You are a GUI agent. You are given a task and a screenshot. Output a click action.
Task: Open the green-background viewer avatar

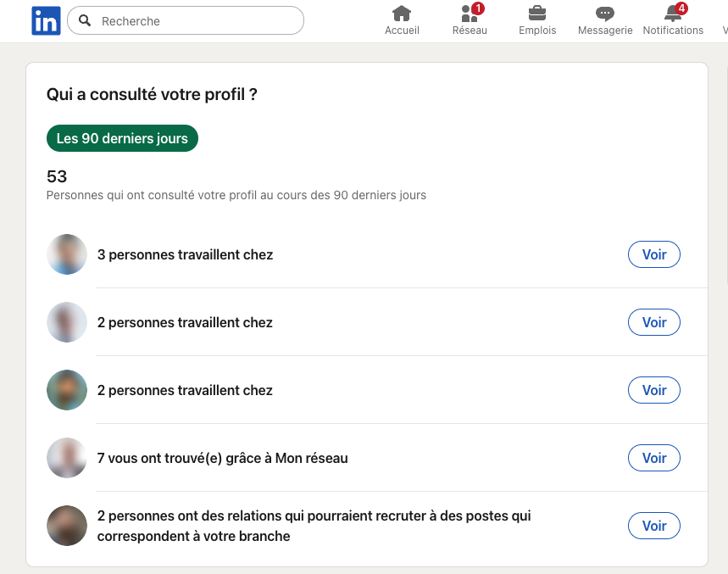tap(66, 390)
